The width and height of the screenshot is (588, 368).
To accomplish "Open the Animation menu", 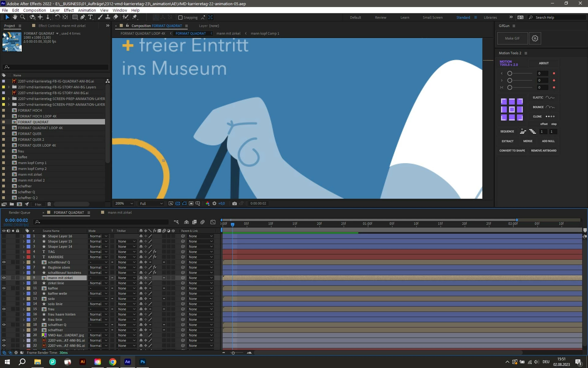I will (87, 10).
